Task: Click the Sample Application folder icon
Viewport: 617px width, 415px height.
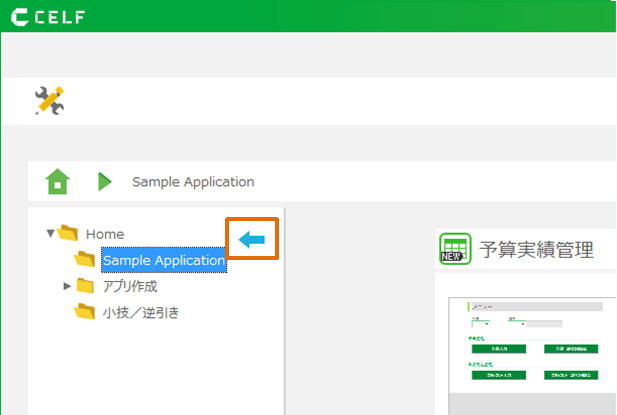Action: pos(85,260)
